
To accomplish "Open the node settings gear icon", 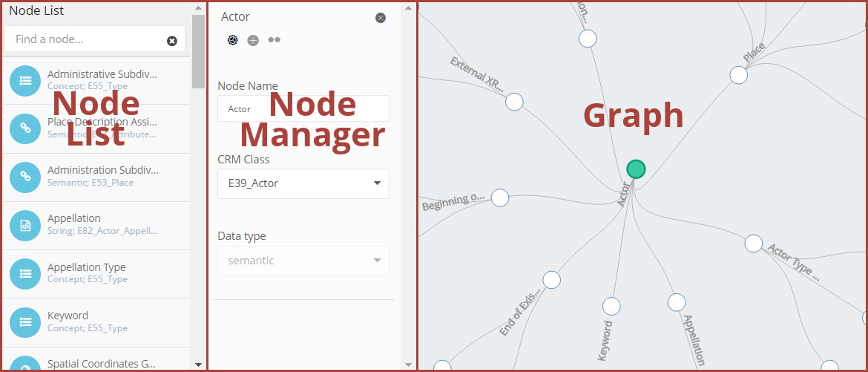I will point(232,40).
